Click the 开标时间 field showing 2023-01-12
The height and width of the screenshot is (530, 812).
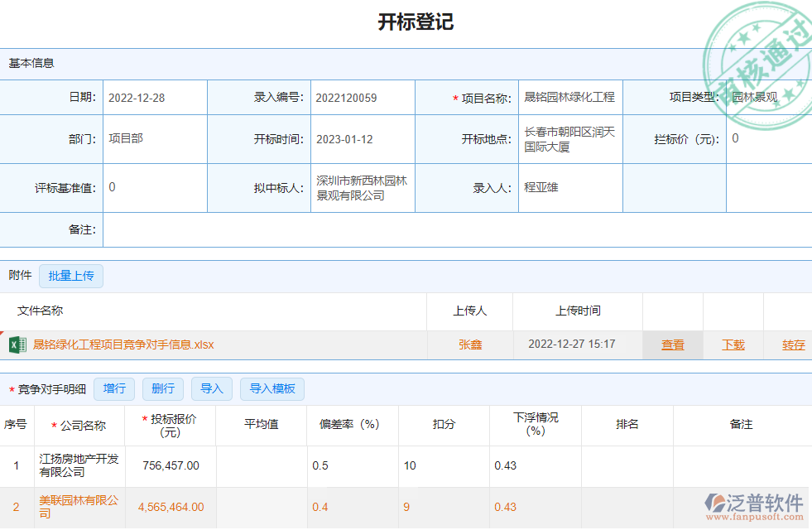pos(362,139)
